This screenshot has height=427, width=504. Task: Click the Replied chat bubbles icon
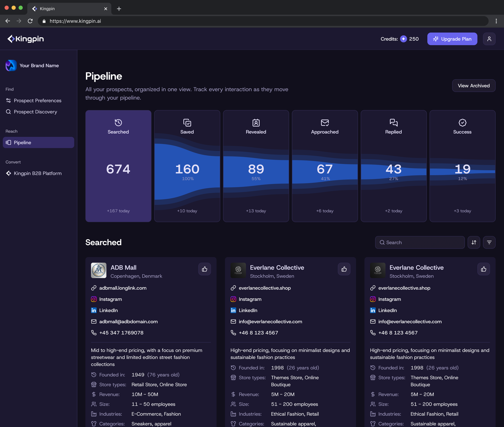pyautogui.click(x=394, y=122)
